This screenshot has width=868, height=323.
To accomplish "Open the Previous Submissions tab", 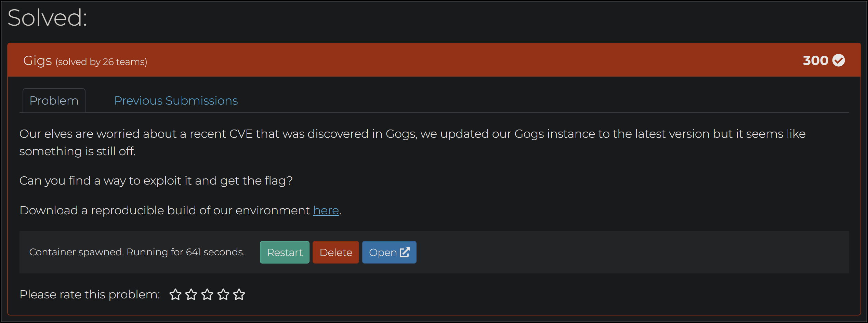I will coord(176,100).
